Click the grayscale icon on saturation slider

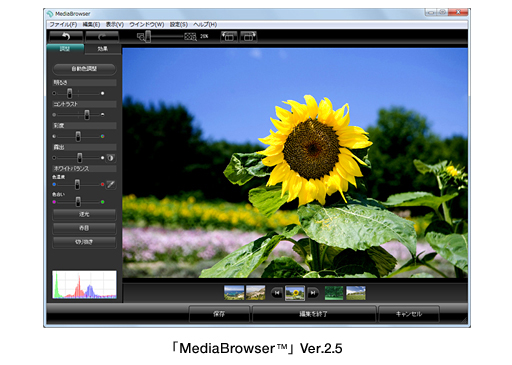pos(54,136)
